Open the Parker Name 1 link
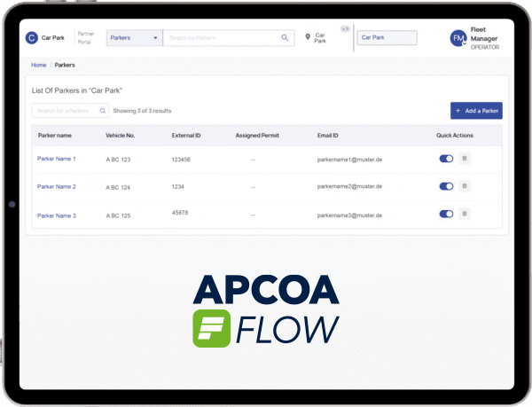This screenshot has height=407, width=532. pos(57,159)
